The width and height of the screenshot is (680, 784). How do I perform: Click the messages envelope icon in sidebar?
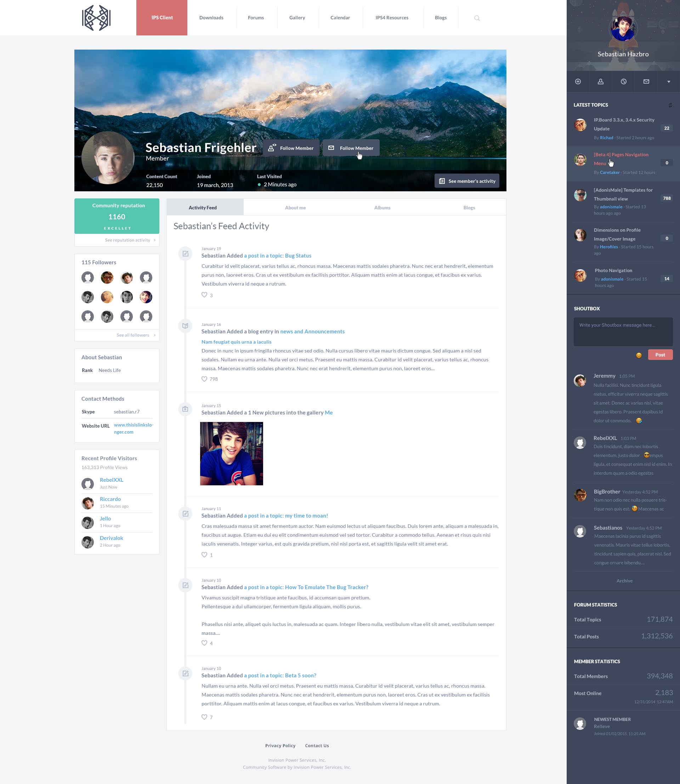tap(646, 82)
